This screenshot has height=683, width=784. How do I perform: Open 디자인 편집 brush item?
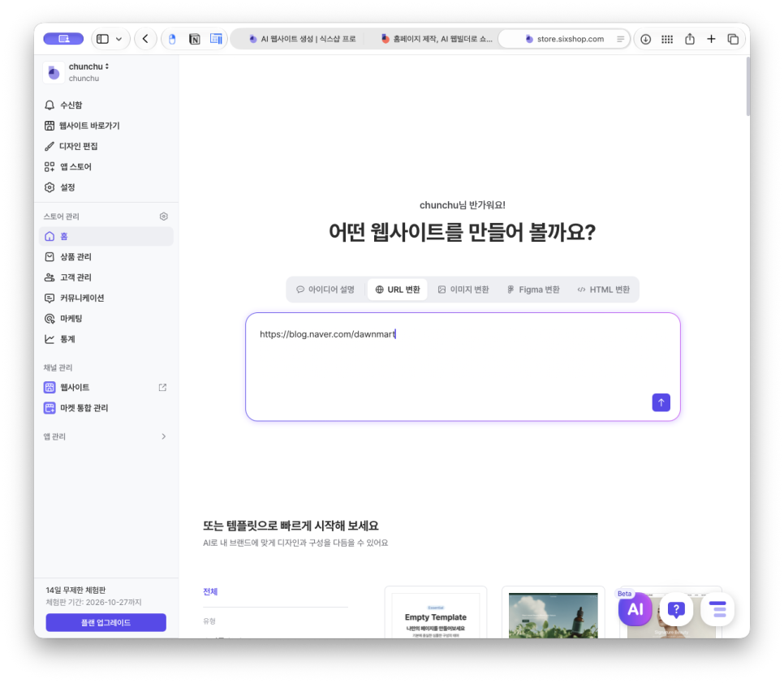(71, 146)
